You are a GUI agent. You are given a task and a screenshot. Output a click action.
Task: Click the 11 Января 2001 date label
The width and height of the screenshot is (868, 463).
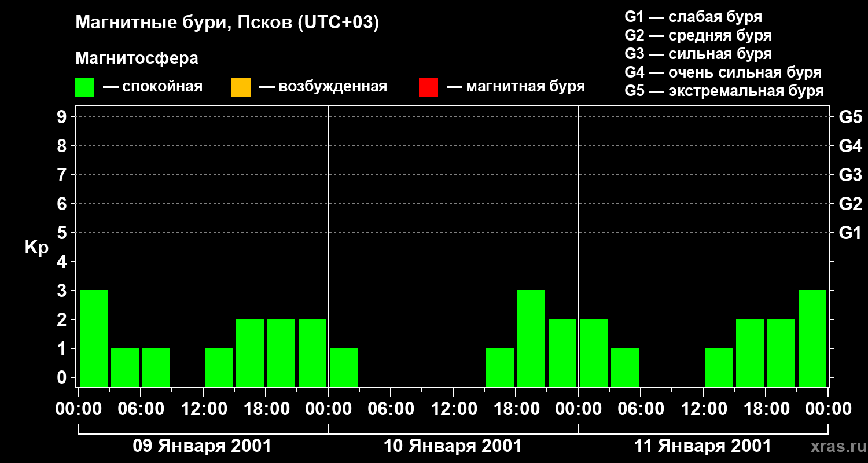click(703, 446)
